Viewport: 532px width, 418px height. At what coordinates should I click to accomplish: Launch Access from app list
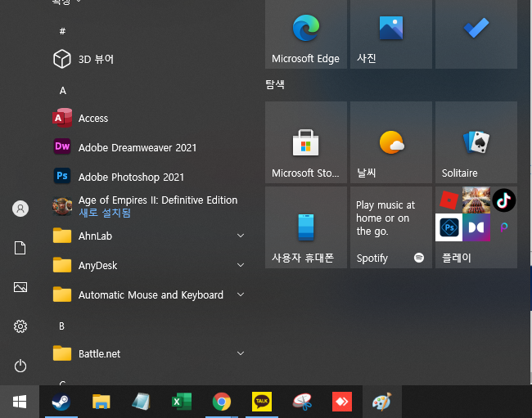tap(148, 118)
